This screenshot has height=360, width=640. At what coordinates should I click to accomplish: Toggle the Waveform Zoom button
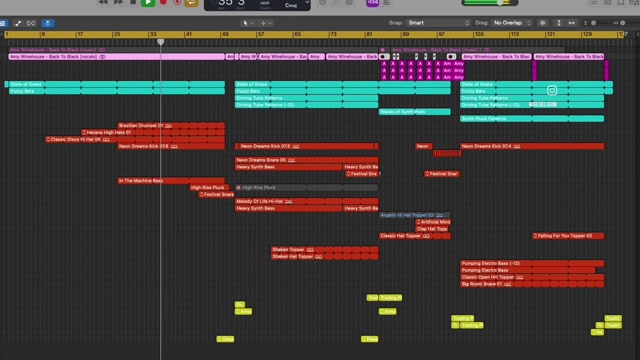pyautogui.click(x=542, y=23)
